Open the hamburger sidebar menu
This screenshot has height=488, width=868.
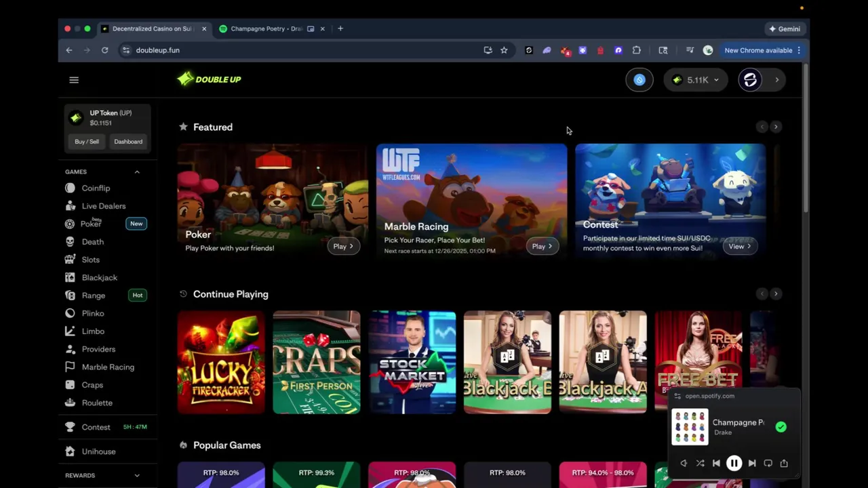pyautogui.click(x=74, y=80)
